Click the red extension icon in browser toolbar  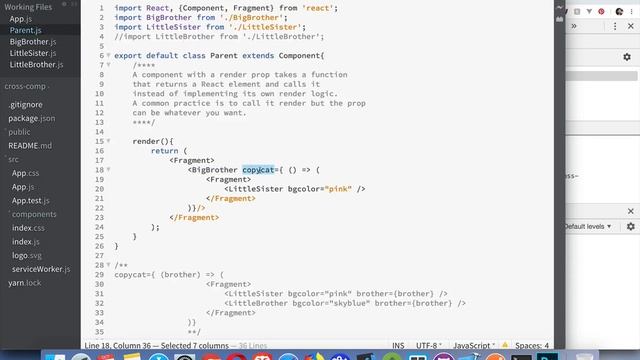click(x=601, y=11)
